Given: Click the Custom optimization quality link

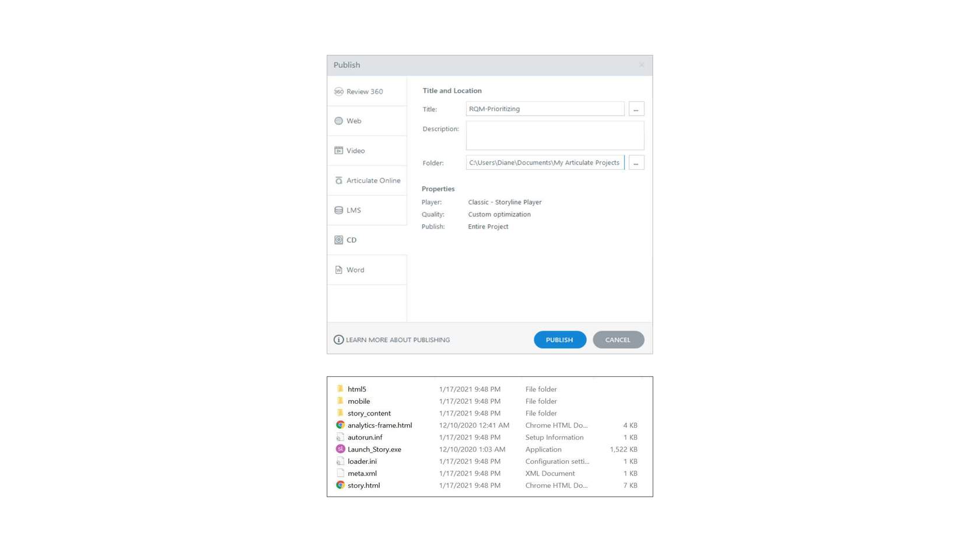Looking at the screenshot, I should 499,214.
